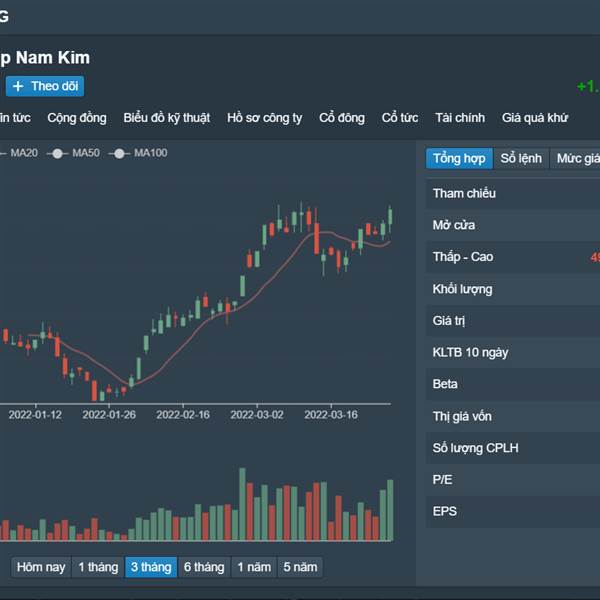The width and height of the screenshot is (600, 600).
Task: Choose the Hôm nay time range
Action: coord(41,567)
